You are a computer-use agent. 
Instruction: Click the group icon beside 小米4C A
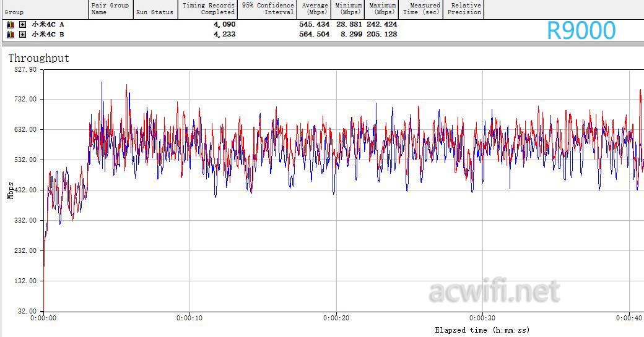[x=10, y=25]
